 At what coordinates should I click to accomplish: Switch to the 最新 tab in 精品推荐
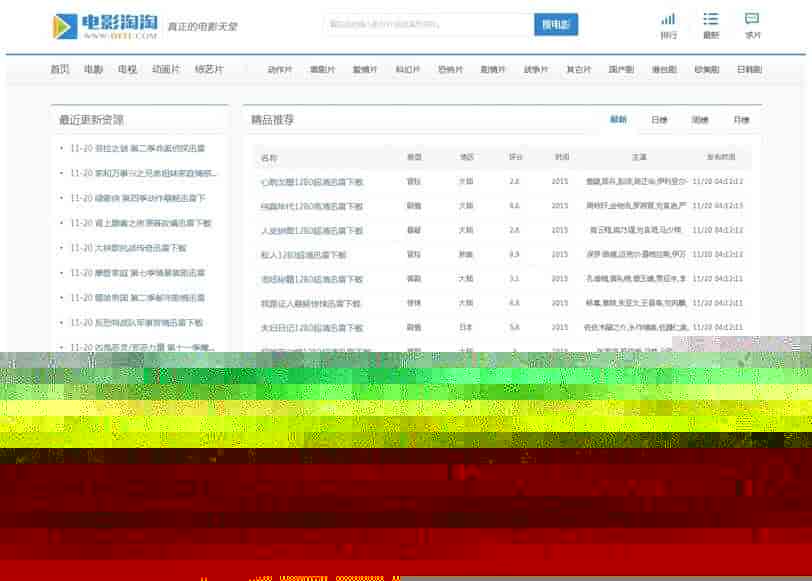618,120
